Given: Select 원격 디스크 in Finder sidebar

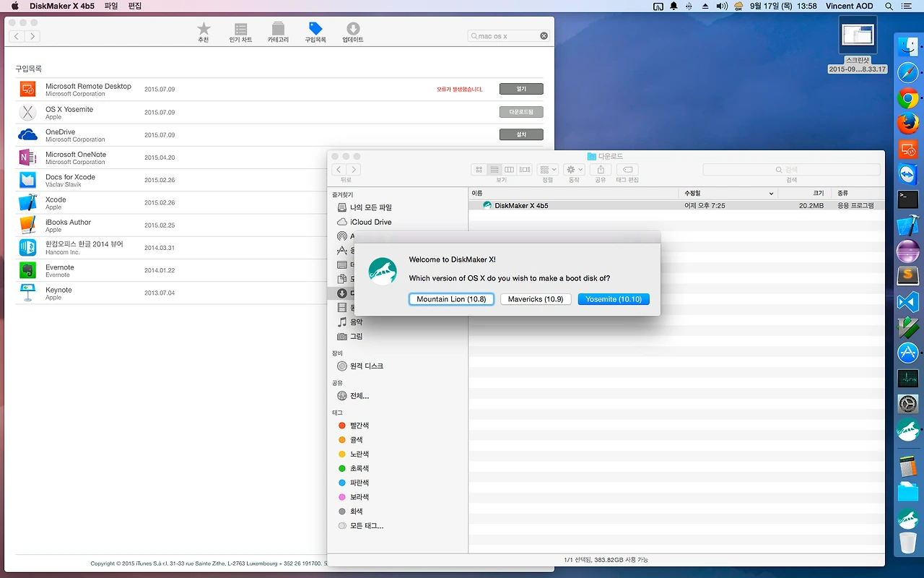Looking at the screenshot, I should tap(360, 366).
